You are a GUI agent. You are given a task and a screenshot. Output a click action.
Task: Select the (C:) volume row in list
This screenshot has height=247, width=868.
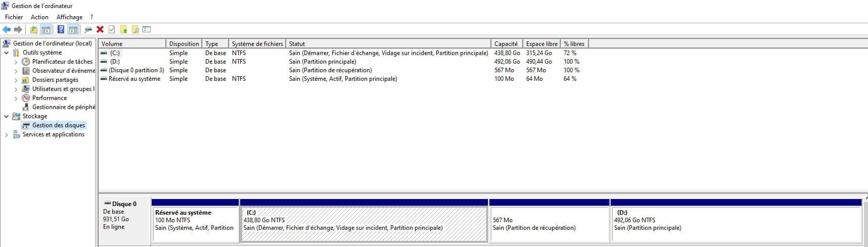[344, 53]
